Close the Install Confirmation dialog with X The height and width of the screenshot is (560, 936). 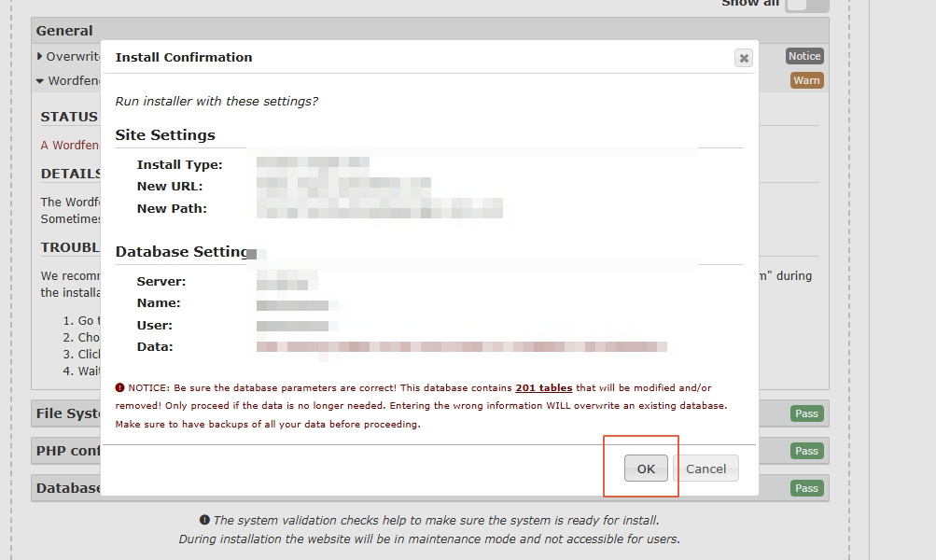[x=744, y=58]
